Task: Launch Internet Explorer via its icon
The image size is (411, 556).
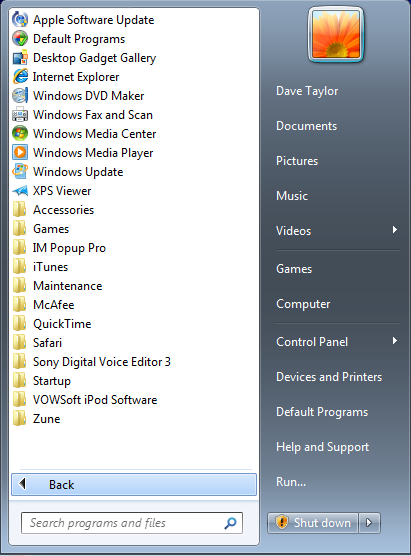Action: point(20,76)
